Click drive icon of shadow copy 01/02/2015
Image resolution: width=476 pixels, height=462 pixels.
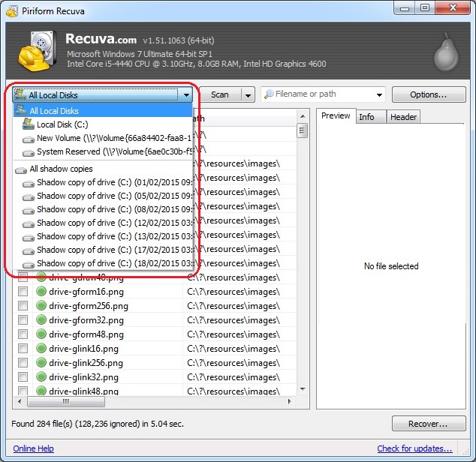click(29, 184)
